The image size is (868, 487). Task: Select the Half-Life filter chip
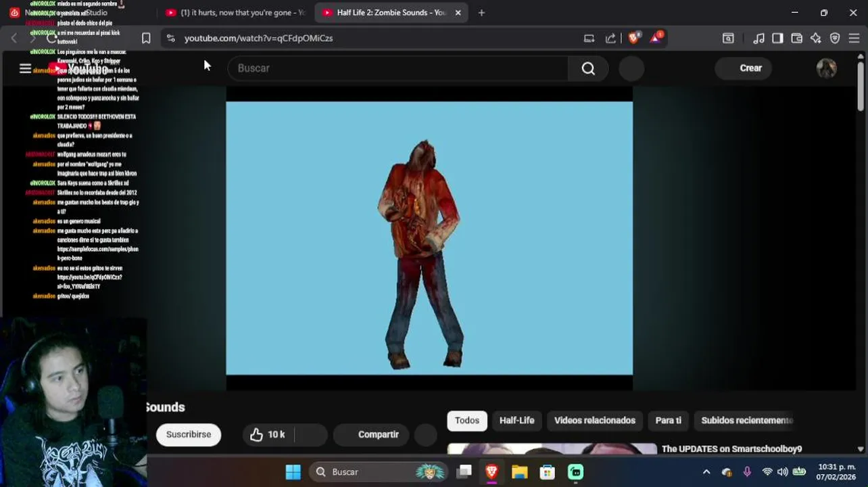(x=516, y=420)
